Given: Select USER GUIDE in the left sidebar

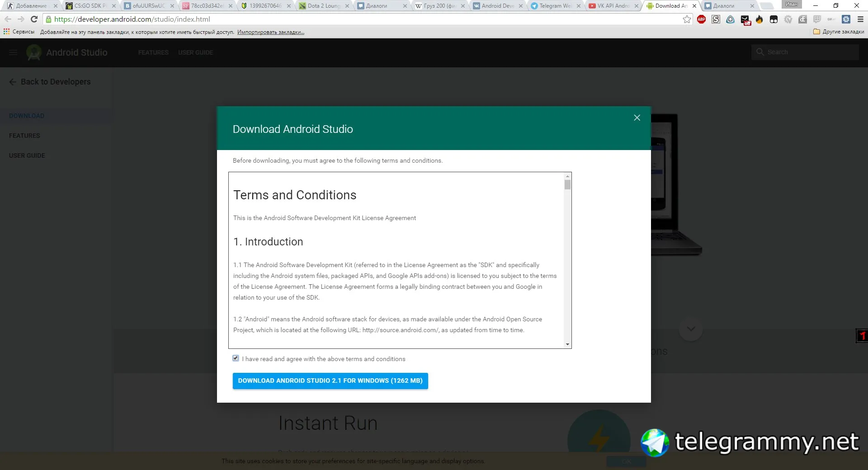Looking at the screenshot, I should click(x=27, y=155).
